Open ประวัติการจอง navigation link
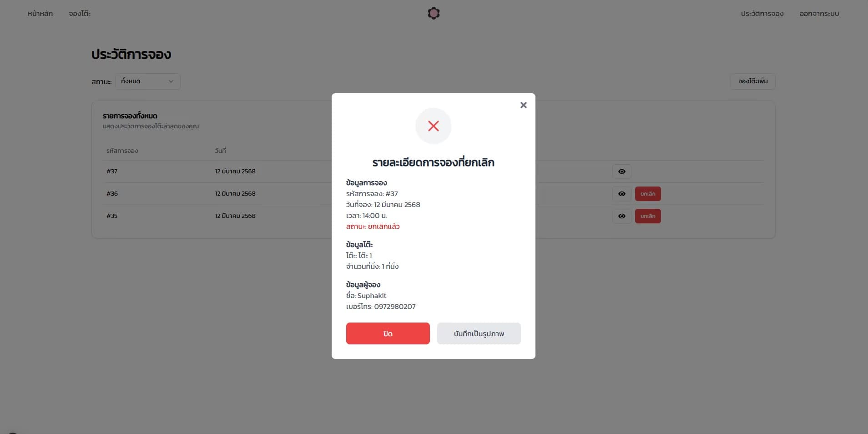This screenshot has width=868, height=434. point(762,14)
